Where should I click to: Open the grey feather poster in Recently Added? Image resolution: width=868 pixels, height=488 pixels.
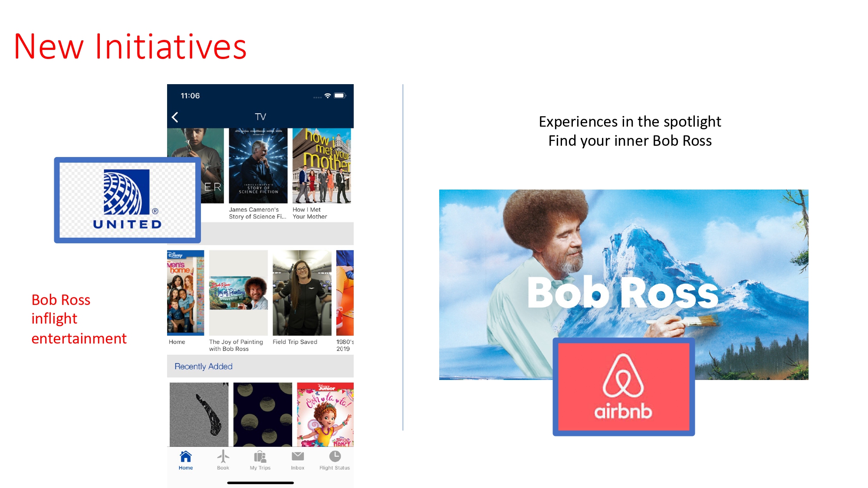(x=199, y=415)
